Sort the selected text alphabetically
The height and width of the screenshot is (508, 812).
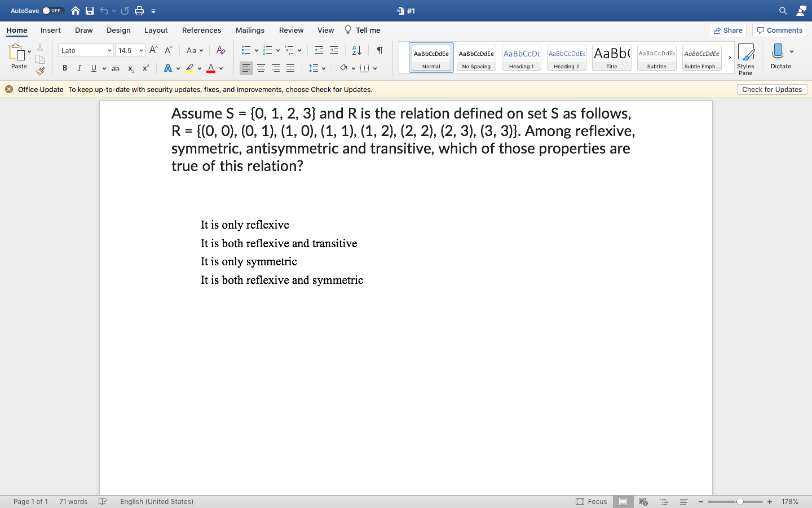(x=356, y=50)
